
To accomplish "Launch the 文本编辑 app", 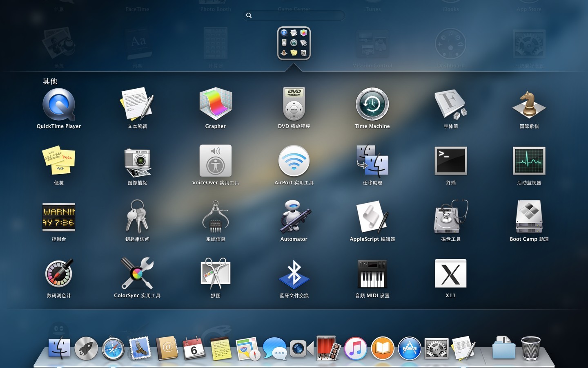I will coord(137,104).
